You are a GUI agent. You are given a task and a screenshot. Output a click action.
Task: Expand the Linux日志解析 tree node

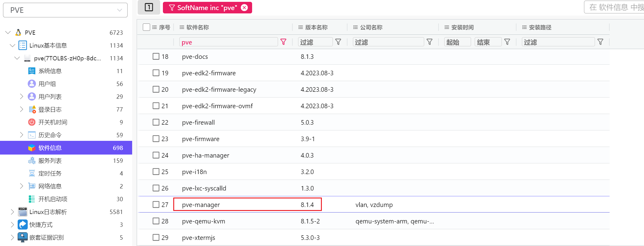12,212
